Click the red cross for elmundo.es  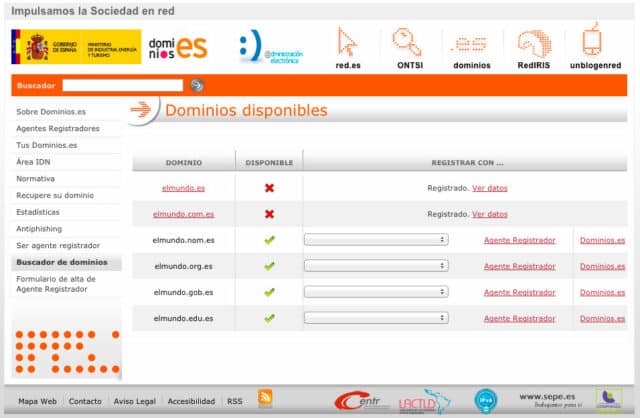[269, 188]
